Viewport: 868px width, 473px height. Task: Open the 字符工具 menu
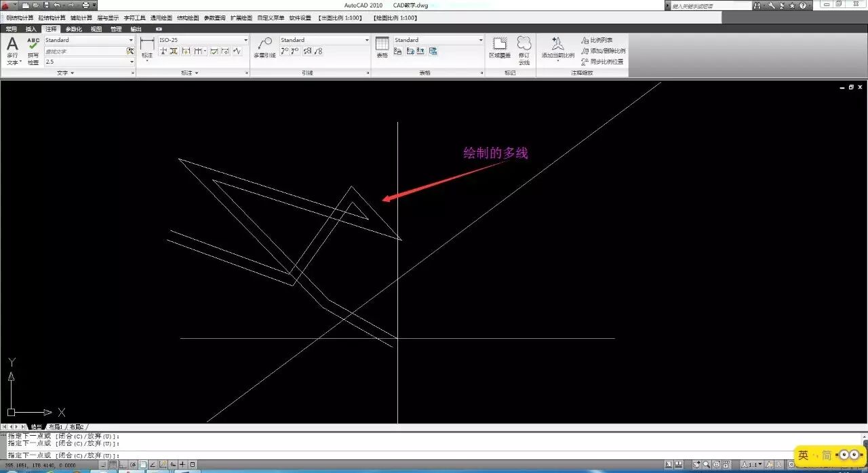[x=134, y=18]
